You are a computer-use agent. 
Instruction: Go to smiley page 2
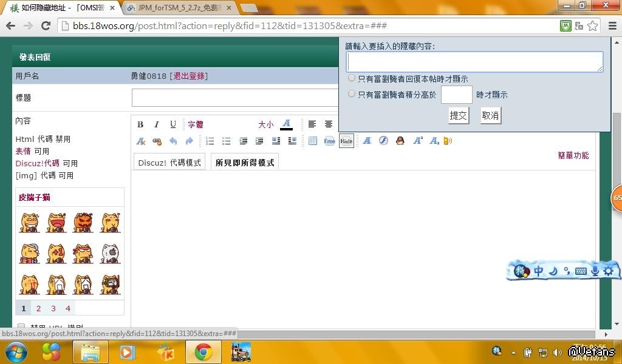pyautogui.click(x=38, y=308)
